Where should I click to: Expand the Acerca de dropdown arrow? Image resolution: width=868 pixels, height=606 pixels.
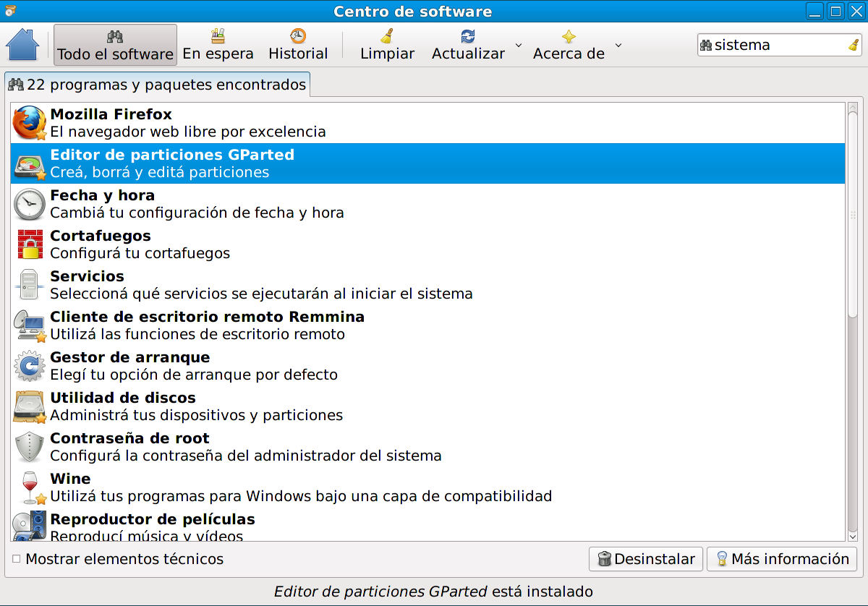pos(618,46)
